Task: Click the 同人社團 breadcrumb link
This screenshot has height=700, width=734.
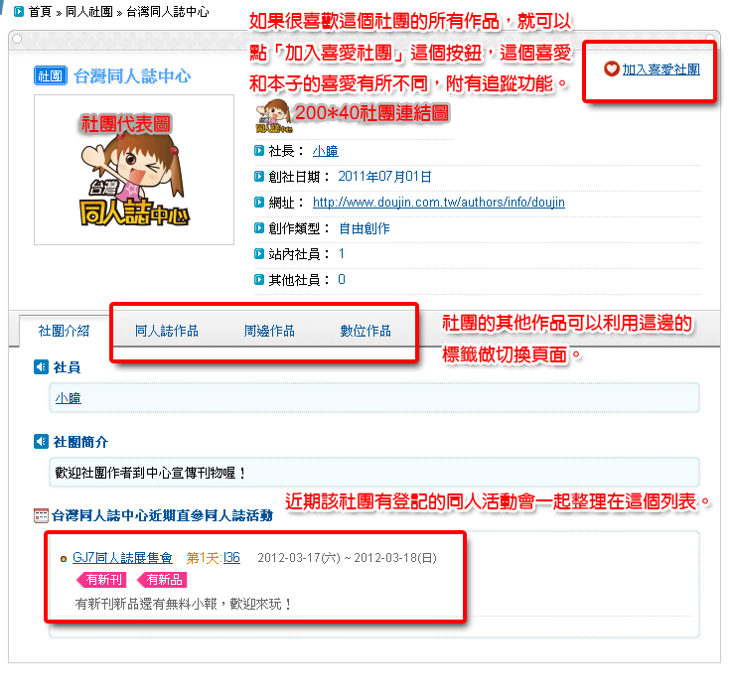Action: pyautogui.click(x=89, y=12)
